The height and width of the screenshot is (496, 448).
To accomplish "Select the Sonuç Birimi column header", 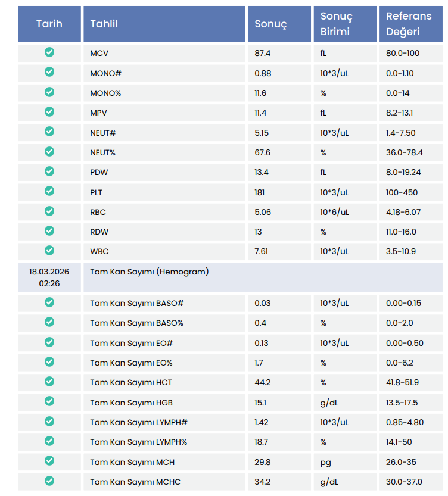I will click(337, 24).
